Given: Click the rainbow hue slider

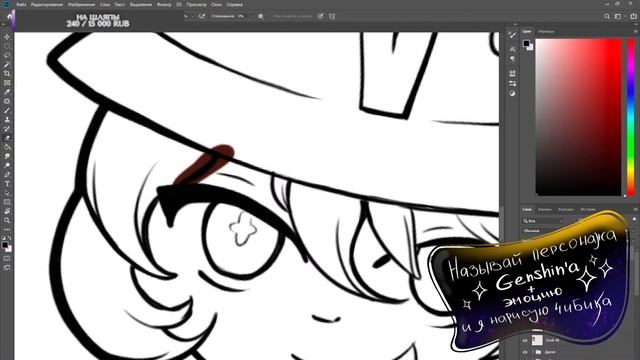Looking at the screenshot, I should (631, 117).
